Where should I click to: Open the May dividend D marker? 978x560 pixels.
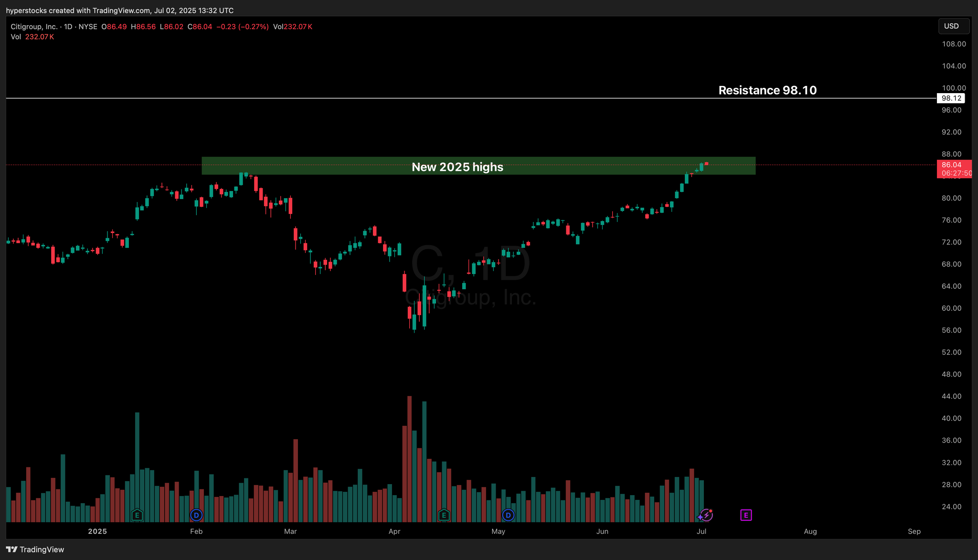509,515
